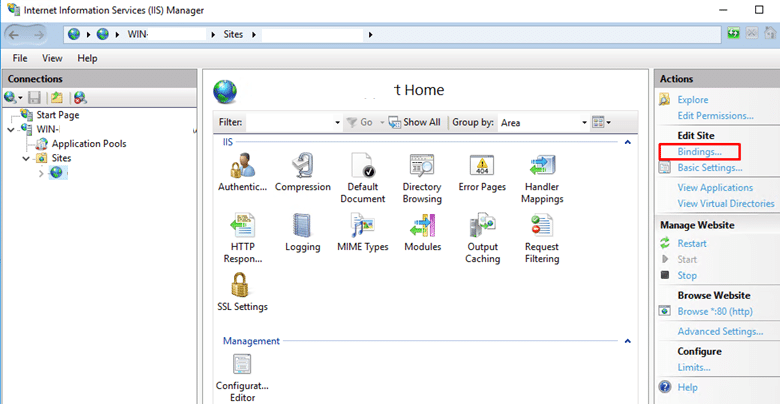Click the Show All button
The height and width of the screenshot is (404, 780).
[415, 122]
